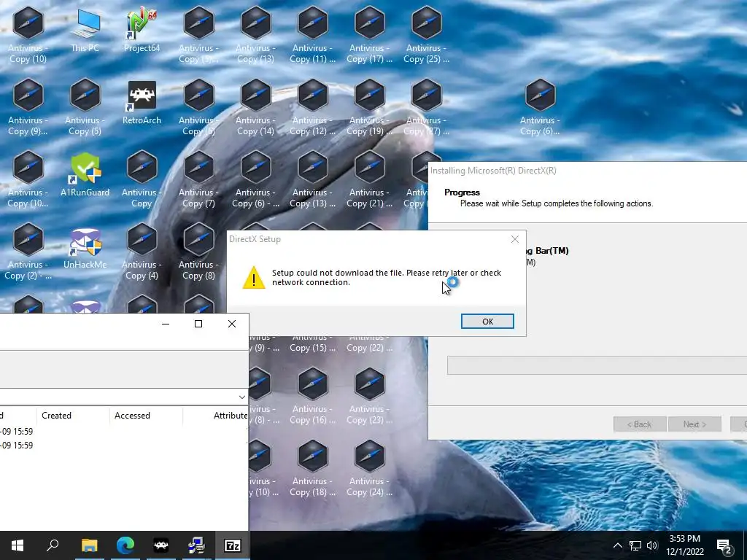This screenshot has height=560, width=747.
Task: Select the UnHackMe desktop shortcut
Action: pyautogui.click(x=85, y=246)
